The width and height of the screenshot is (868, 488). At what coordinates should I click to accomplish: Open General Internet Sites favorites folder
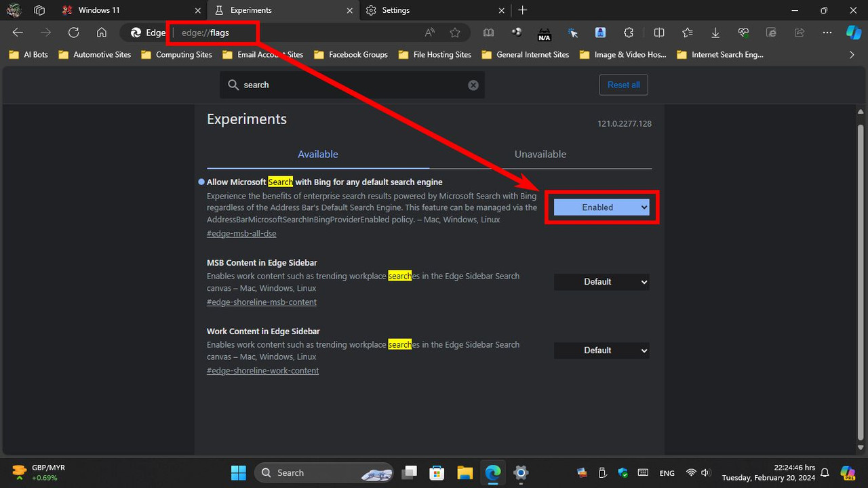(x=526, y=55)
